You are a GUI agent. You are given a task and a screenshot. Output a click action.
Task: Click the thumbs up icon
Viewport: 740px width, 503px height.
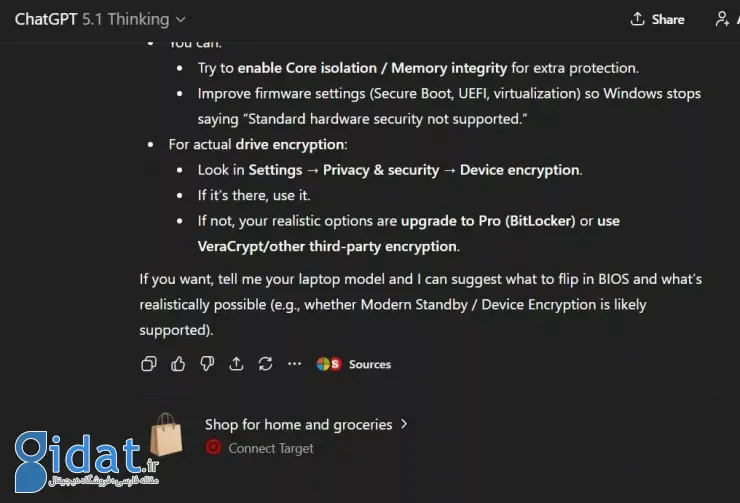178,364
